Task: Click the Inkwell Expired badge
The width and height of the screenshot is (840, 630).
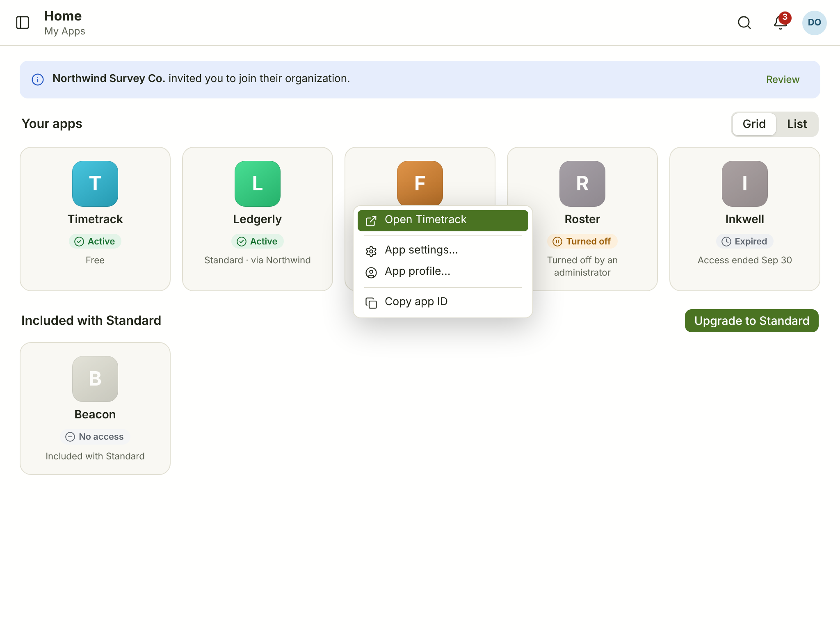Action: pos(745,241)
